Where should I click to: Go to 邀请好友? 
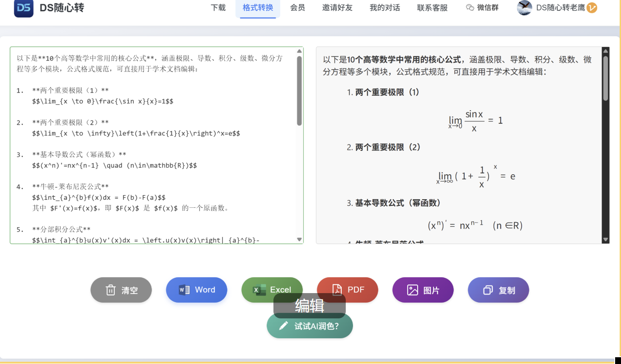point(337,8)
